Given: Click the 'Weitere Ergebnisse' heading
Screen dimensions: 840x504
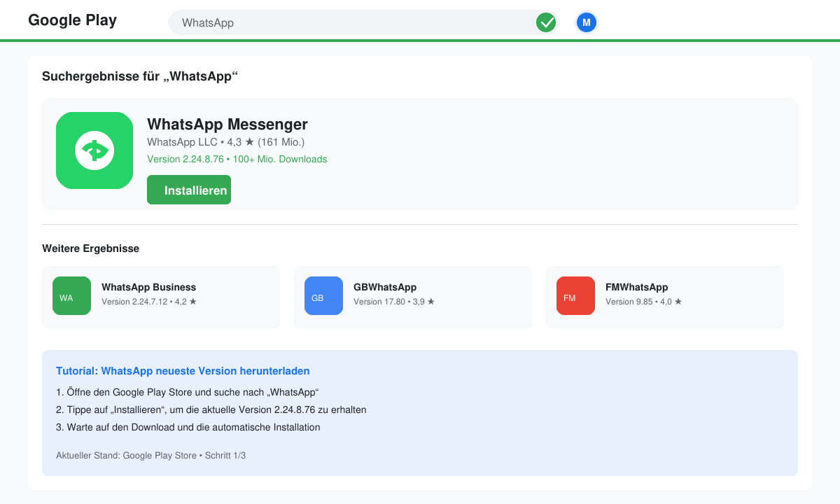Looking at the screenshot, I should [90, 248].
